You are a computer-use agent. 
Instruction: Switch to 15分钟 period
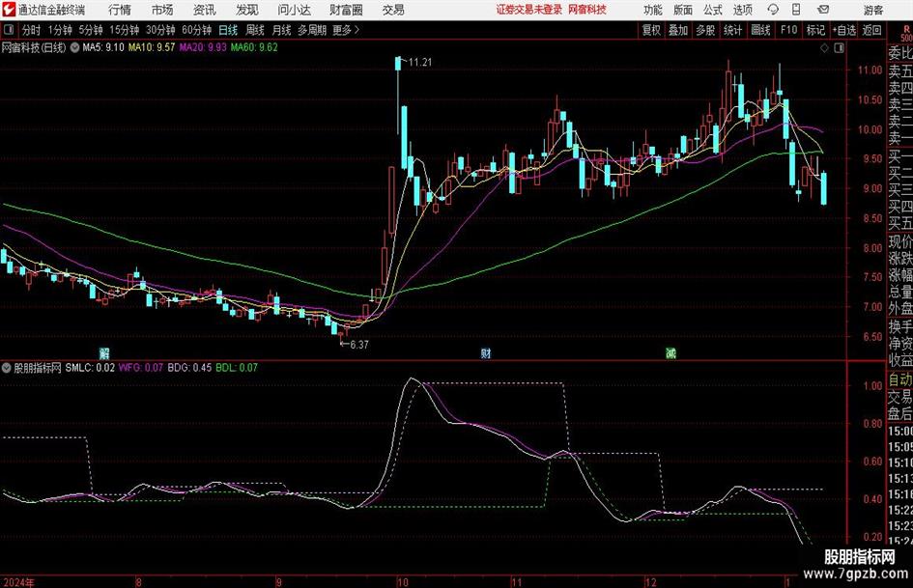(x=125, y=30)
